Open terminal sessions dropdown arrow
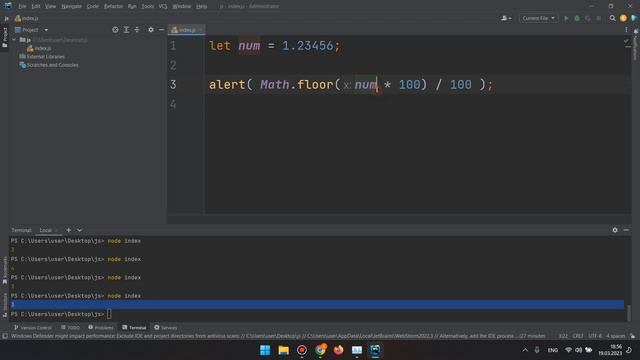Image resolution: width=640 pixels, height=360 pixels. tap(79, 230)
